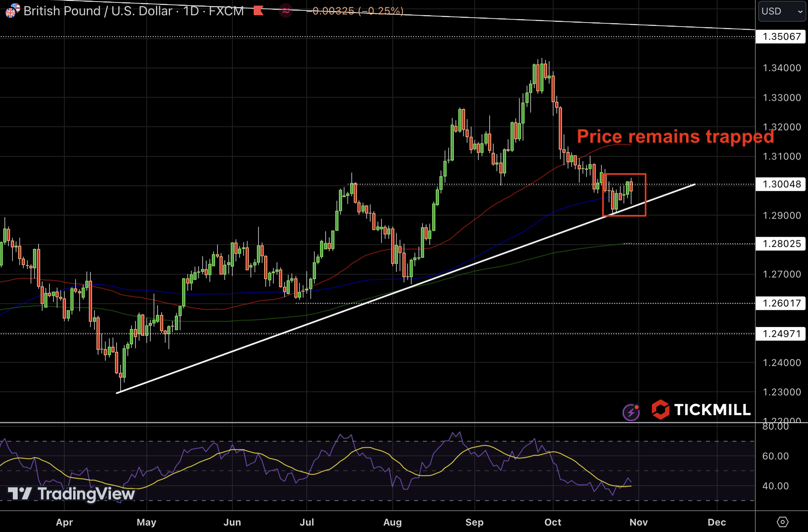Image resolution: width=808 pixels, height=532 pixels.
Task: Click the Aug label on time axis
Action: pyautogui.click(x=392, y=522)
